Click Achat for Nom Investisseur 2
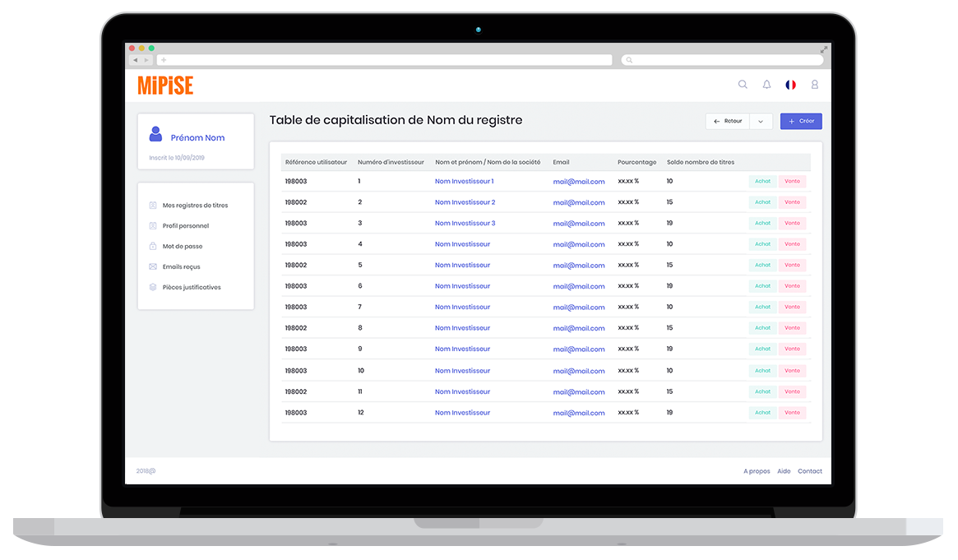This screenshot has height=560, width=958. (762, 202)
